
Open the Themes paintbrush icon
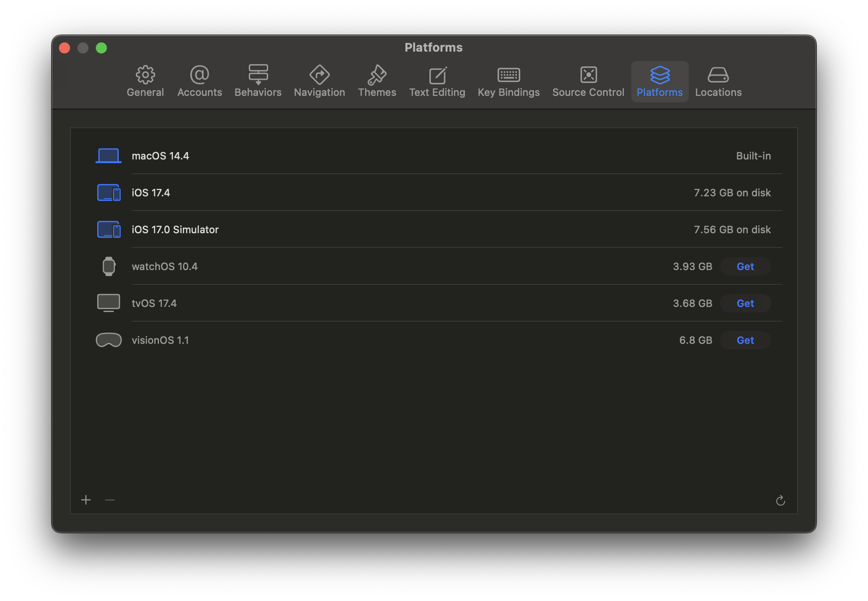[377, 75]
